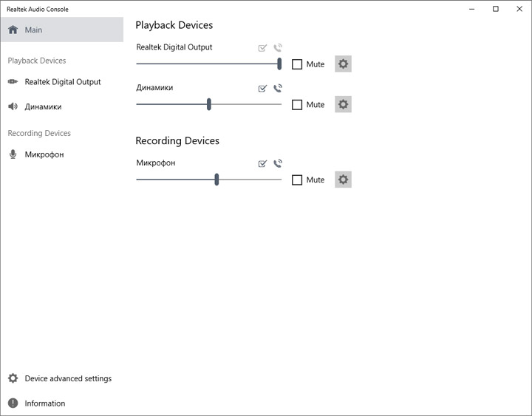Mute the Realtek Digital Output
Screen dimensions: 532x416
(297, 64)
